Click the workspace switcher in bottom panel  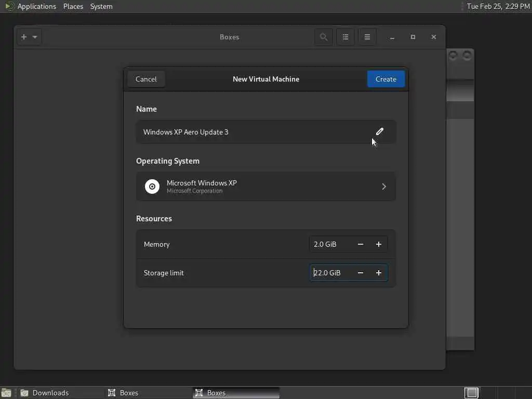tap(471, 393)
